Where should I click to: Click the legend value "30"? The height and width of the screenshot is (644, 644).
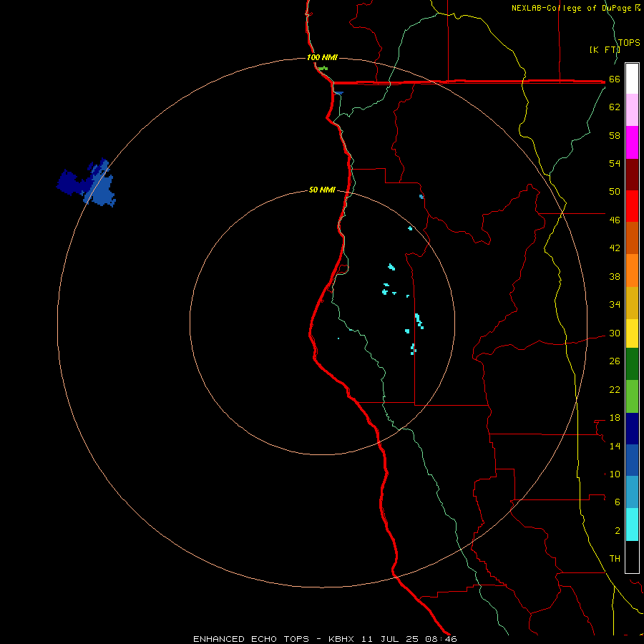coord(615,333)
